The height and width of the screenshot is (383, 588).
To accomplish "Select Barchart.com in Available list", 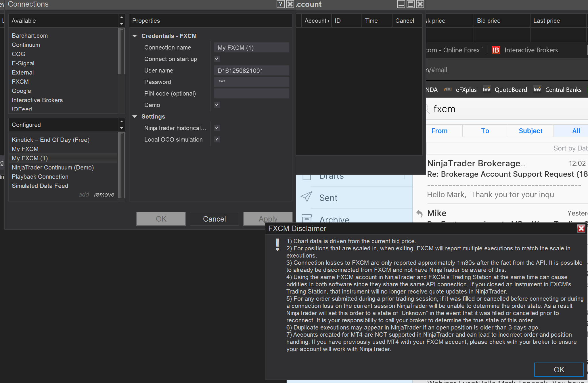I will coord(30,36).
